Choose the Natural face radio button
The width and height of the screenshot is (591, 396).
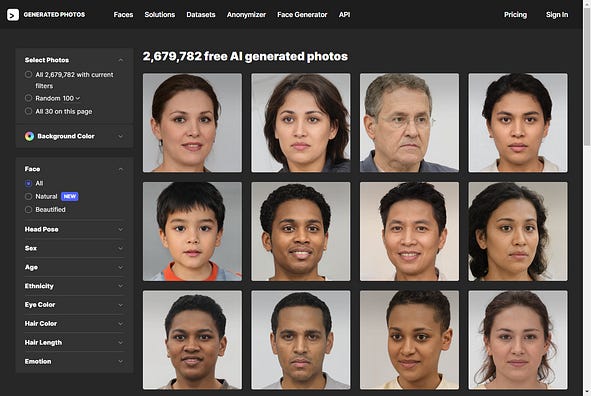pyautogui.click(x=28, y=196)
